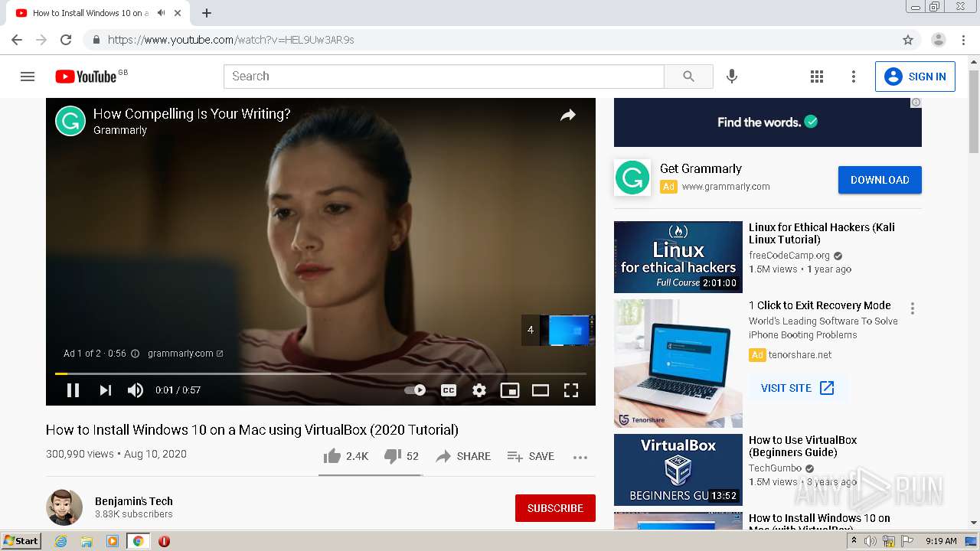The image size is (980, 551).
Task: Skip to the next video
Action: tap(106, 390)
